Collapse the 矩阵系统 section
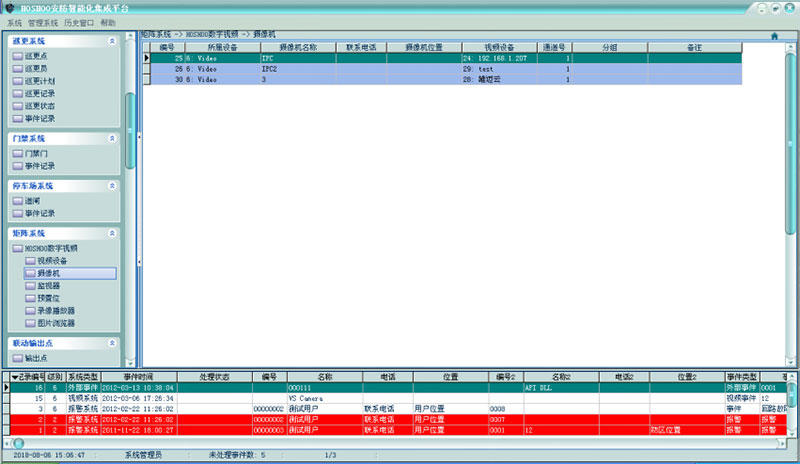Viewport: 800px width, 464px height. pos(111,233)
